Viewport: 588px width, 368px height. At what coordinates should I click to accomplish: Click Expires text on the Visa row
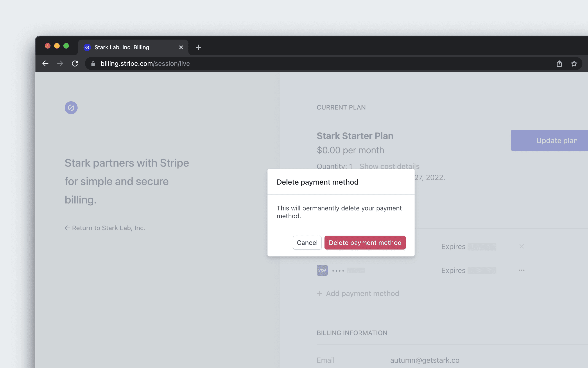pos(453,270)
